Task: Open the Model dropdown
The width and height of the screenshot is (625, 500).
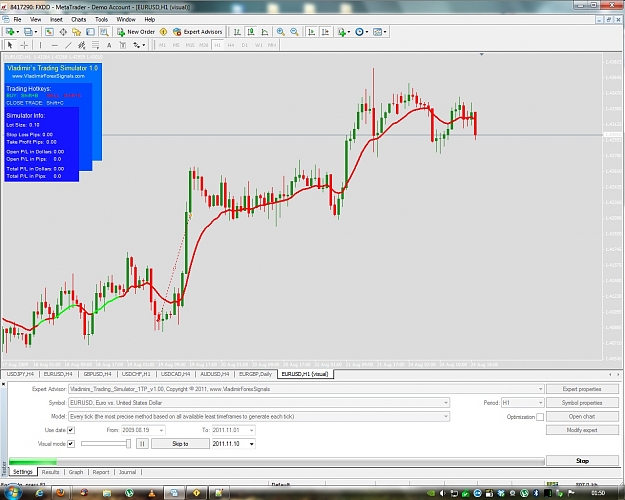Action: (446, 416)
